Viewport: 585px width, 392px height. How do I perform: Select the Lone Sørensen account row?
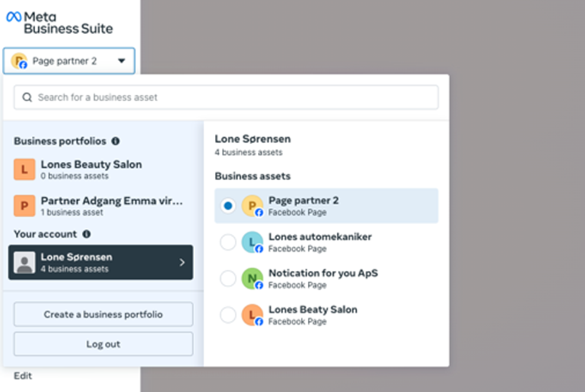tap(101, 262)
